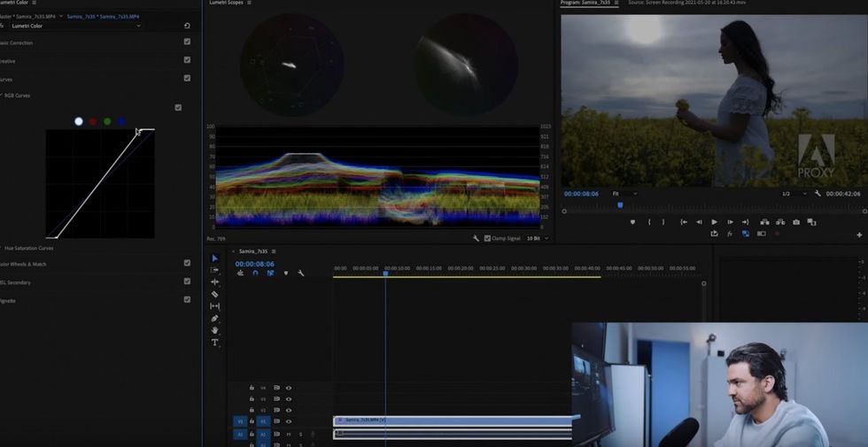Select red curve channel
Viewport: 868px width, 447px height.
click(93, 121)
